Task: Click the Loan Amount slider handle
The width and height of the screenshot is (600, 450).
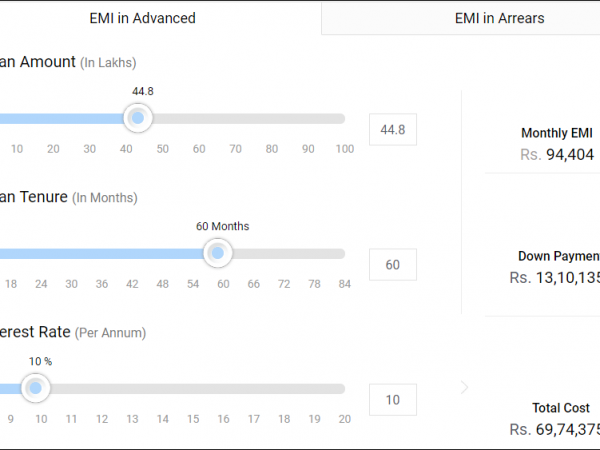Action: click(137, 118)
